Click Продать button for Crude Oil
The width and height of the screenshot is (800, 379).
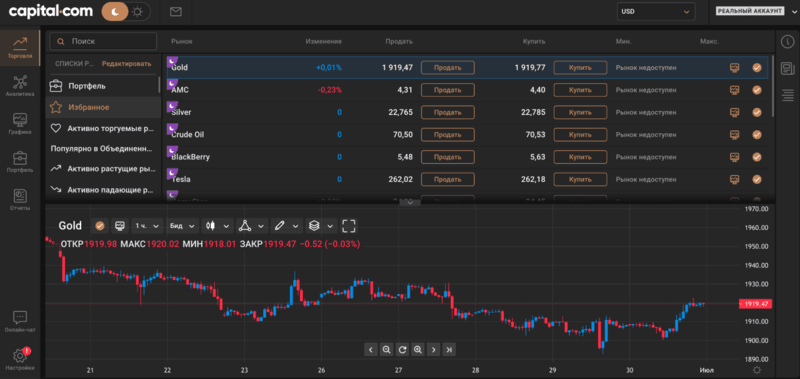tap(447, 135)
